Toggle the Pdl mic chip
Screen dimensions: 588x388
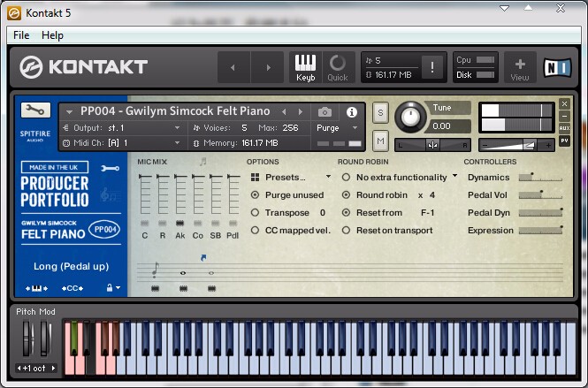pyautogui.click(x=233, y=224)
